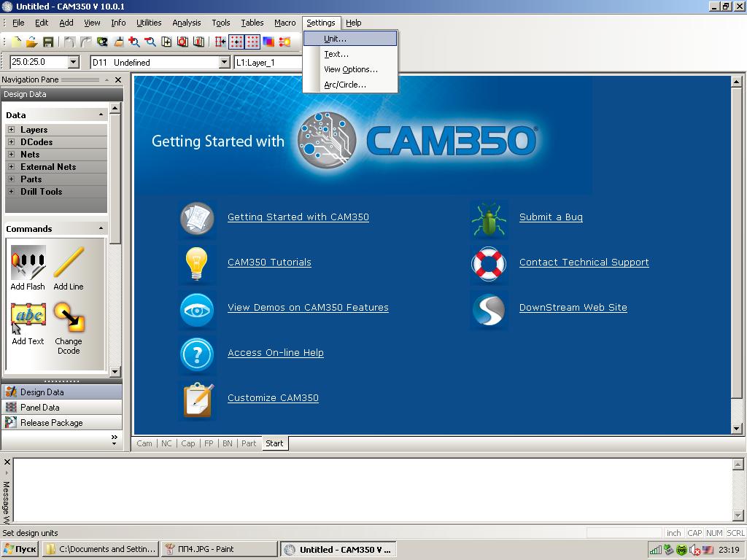Click the Undo arrow icon
The width and height of the screenshot is (747, 560).
(69, 42)
